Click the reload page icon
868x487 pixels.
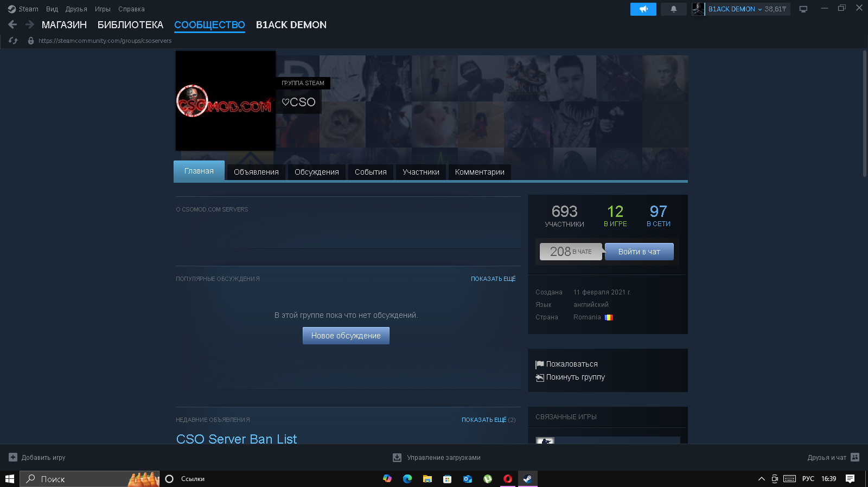click(x=14, y=41)
